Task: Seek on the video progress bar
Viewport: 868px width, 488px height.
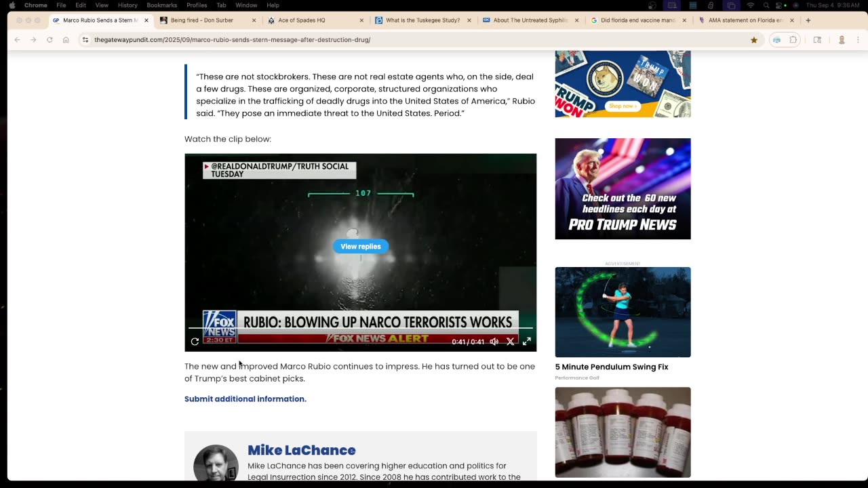Action: tap(360, 328)
